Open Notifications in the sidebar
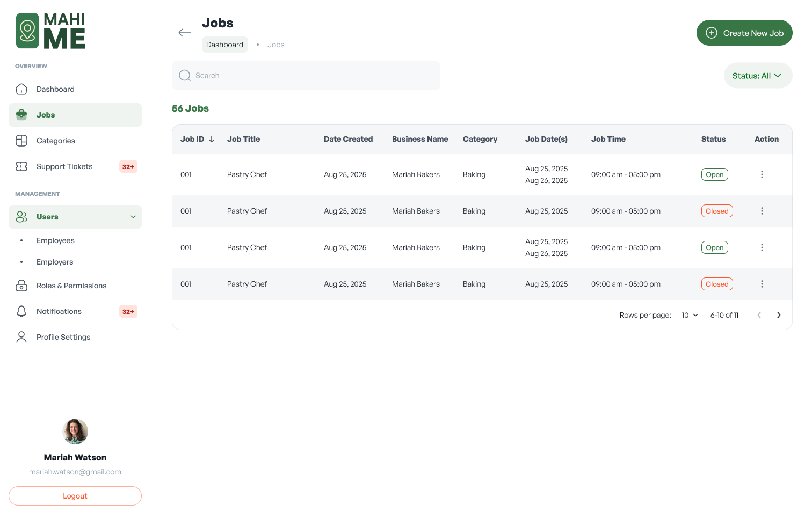 pos(75,311)
